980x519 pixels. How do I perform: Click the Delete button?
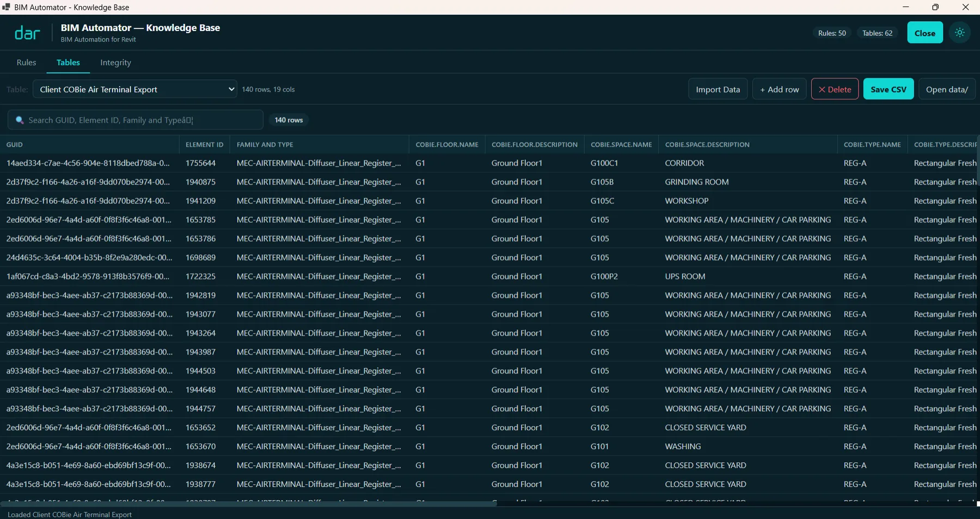tap(835, 89)
